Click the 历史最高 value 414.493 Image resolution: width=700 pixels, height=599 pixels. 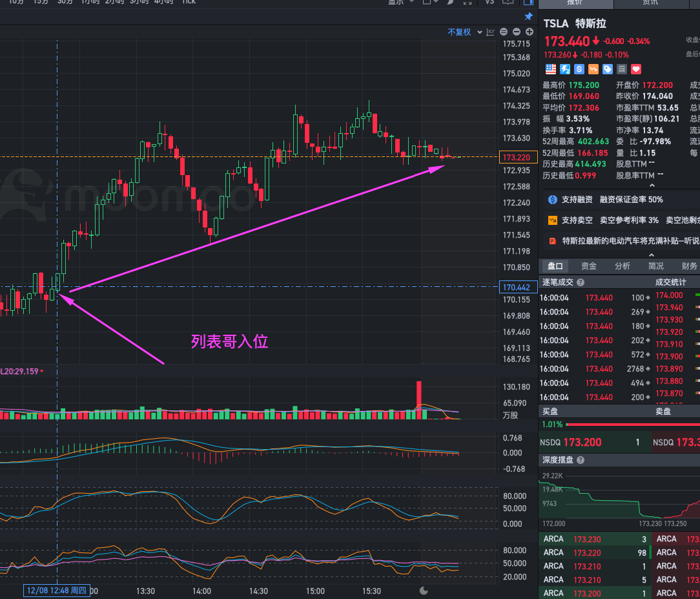(x=591, y=164)
